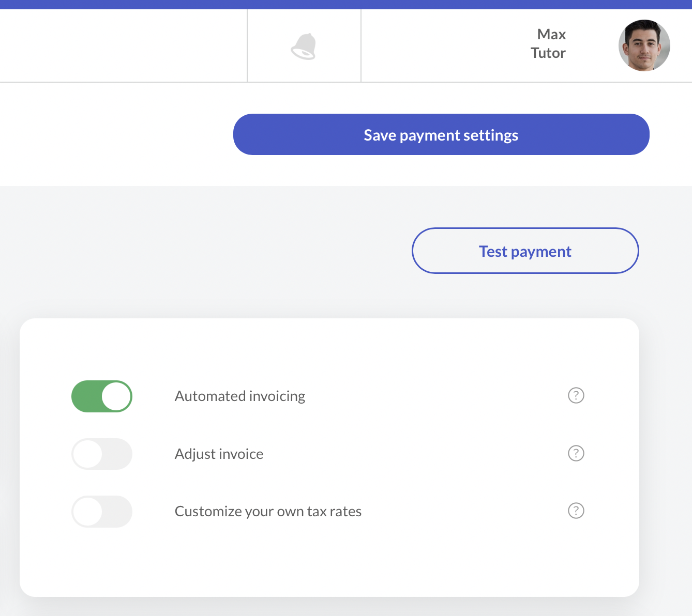The image size is (692, 616).
Task: Click Max Tutor's profile avatar
Action: click(x=644, y=45)
